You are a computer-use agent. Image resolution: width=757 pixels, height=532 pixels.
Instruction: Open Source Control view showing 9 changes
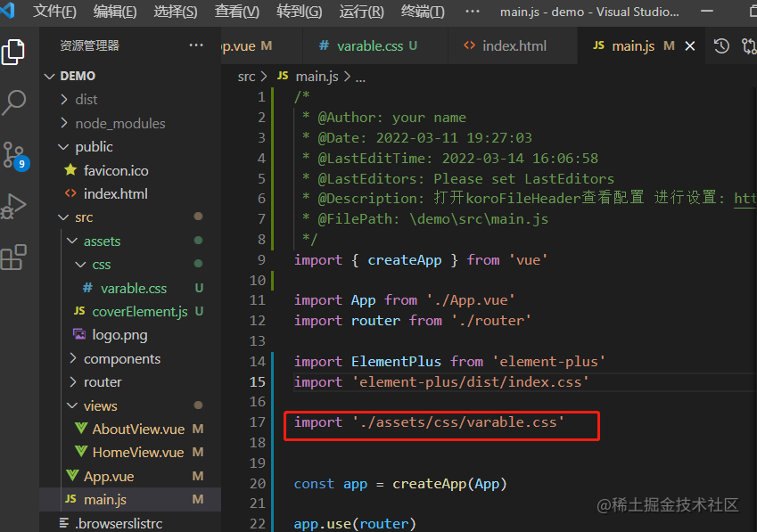[14, 154]
